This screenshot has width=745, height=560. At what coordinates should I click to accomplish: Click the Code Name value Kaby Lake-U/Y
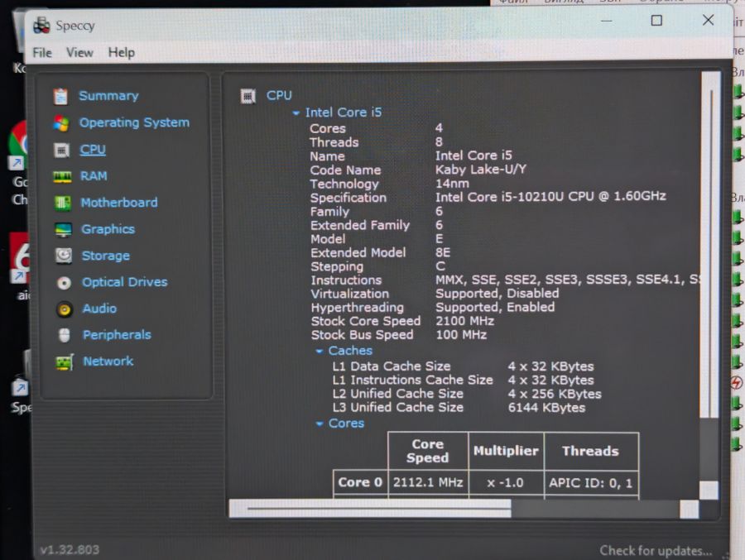coord(480,170)
